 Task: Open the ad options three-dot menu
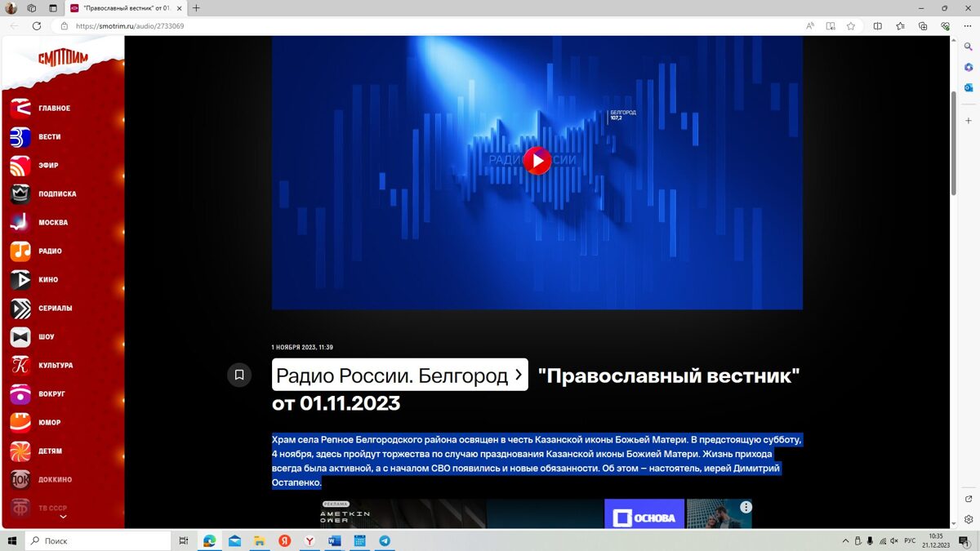point(746,507)
